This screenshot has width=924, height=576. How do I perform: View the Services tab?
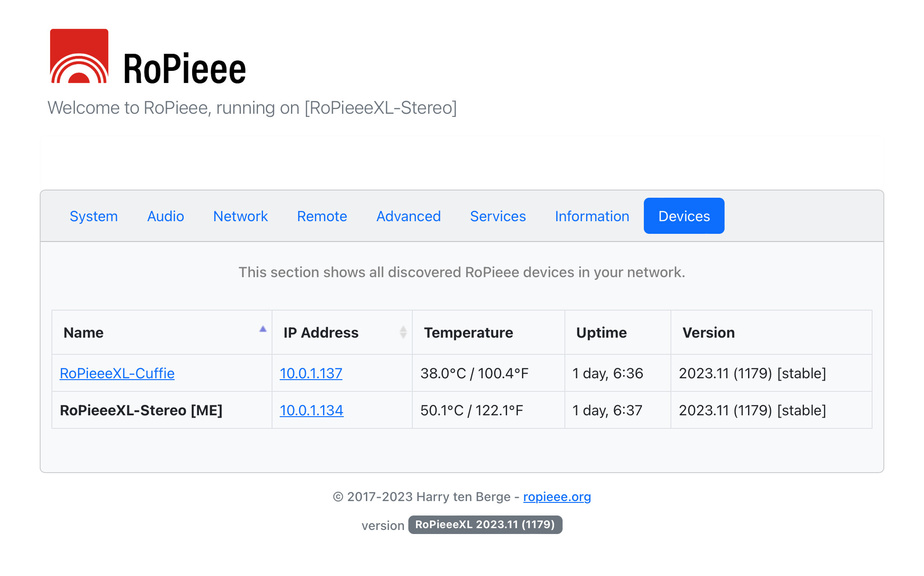pos(498,216)
